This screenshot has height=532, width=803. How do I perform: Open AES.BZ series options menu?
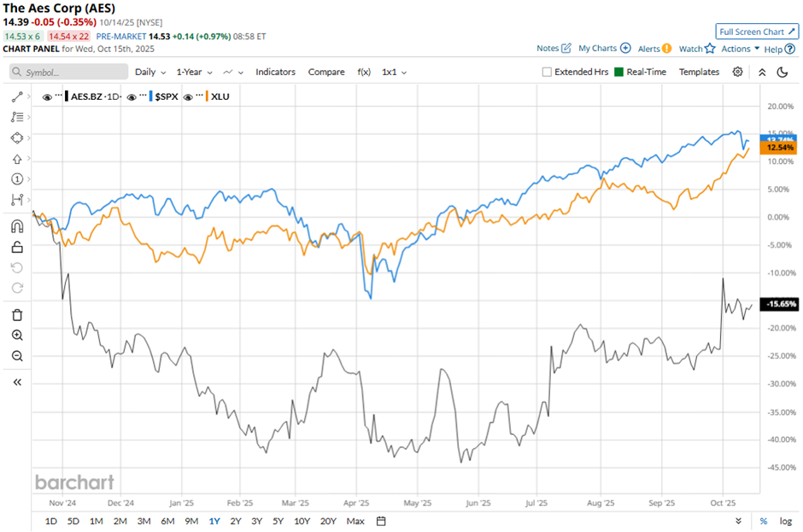(59, 96)
